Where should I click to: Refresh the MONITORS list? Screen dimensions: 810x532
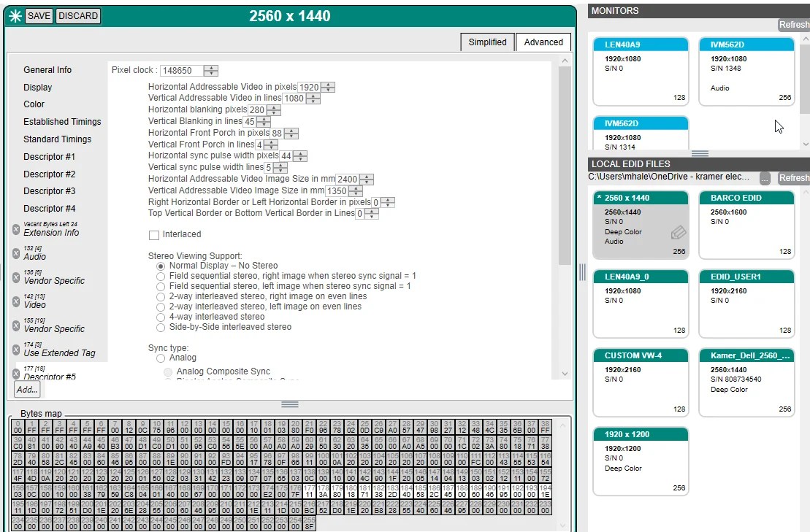[795, 25]
